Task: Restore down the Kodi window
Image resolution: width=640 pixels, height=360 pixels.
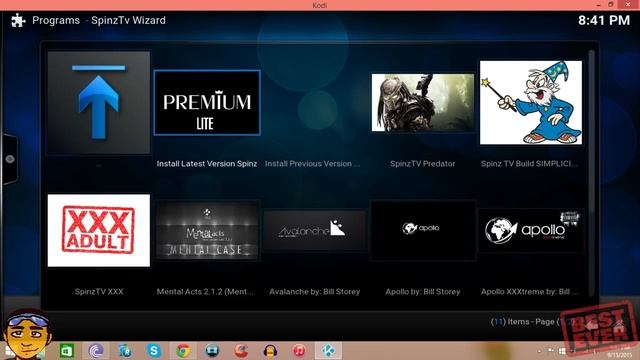Action: pos(611,4)
